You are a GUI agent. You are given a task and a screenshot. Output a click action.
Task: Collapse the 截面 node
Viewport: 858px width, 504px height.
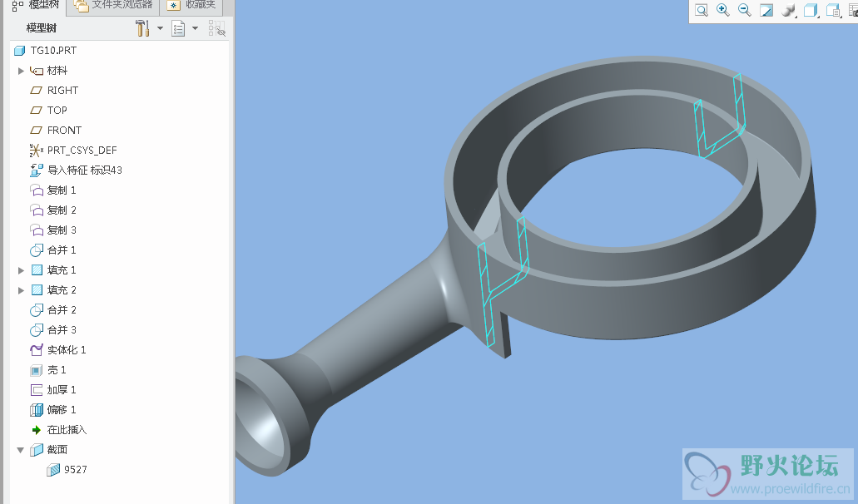pyautogui.click(x=21, y=450)
